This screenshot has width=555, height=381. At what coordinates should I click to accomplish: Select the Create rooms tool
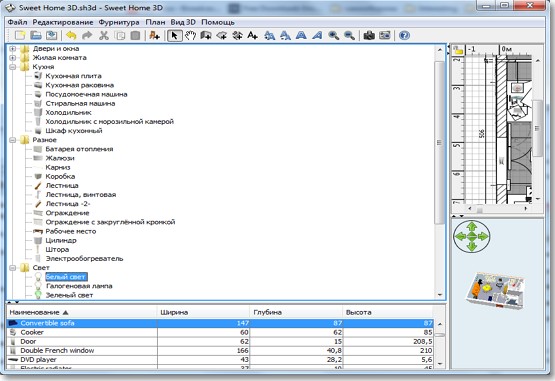222,35
